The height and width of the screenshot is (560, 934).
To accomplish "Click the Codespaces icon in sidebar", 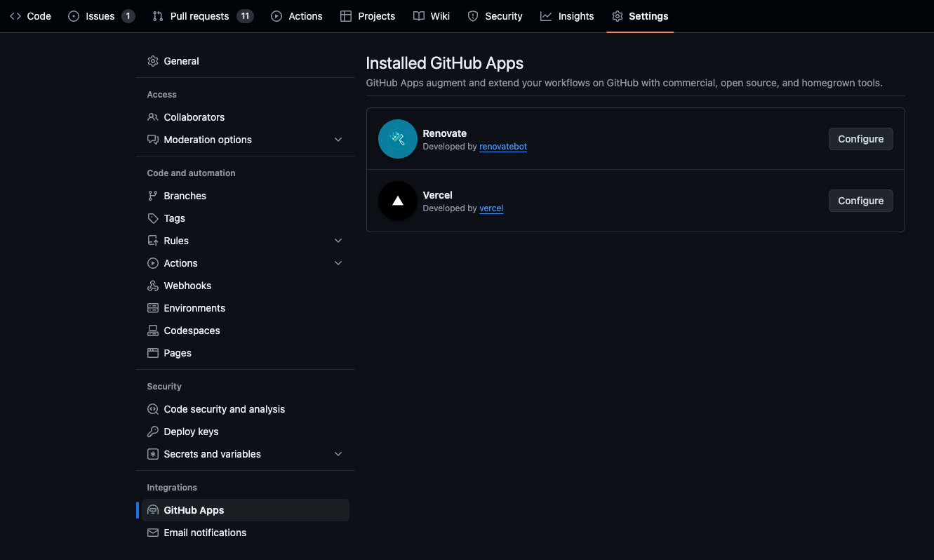I will click(x=153, y=331).
